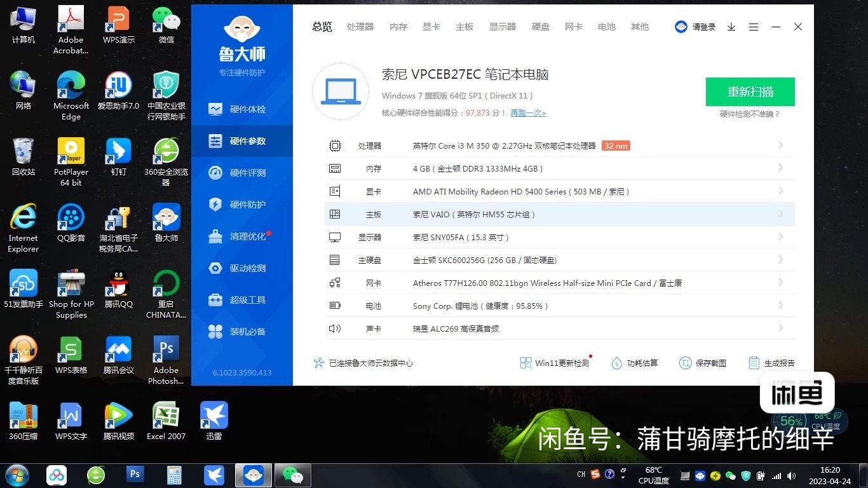Image resolution: width=868 pixels, height=488 pixels.
Task: Expand the 显卡 row chevron
Action: (x=780, y=191)
